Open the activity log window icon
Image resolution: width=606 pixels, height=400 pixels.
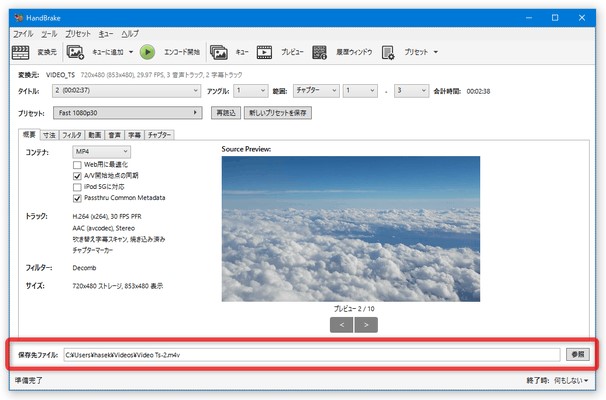[320, 52]
